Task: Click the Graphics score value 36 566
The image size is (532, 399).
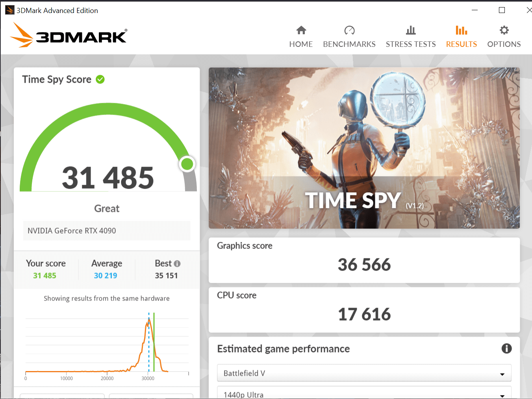Action: pos(364,265)
